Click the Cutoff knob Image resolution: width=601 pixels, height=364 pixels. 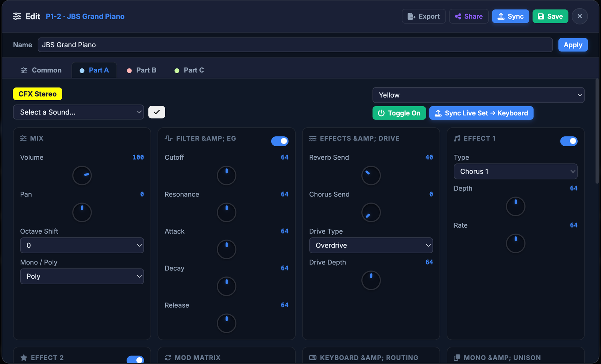[x=227, y=175]
